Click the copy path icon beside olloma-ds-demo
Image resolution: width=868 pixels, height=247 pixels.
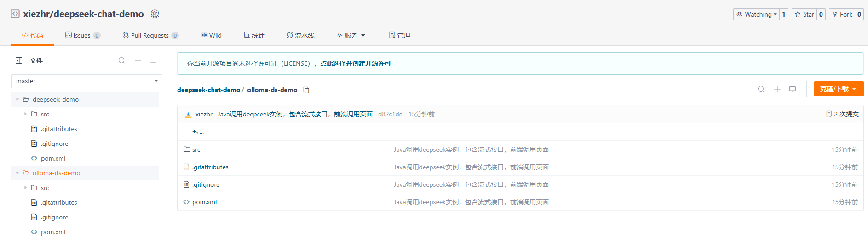point(306,90)
